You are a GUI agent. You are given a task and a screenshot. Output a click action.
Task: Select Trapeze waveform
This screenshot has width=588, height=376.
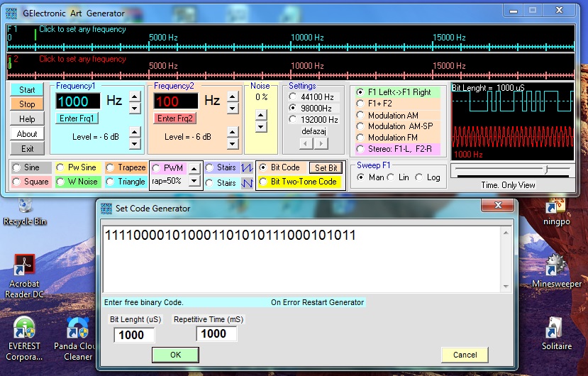coord(126,167)
